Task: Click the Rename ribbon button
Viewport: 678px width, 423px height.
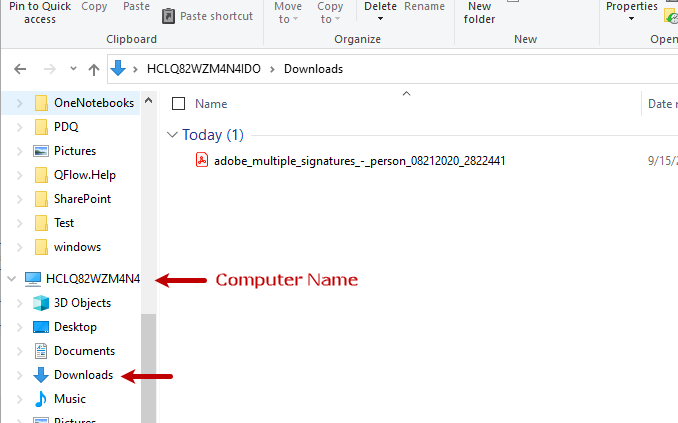Action: (x=424, y=6)
